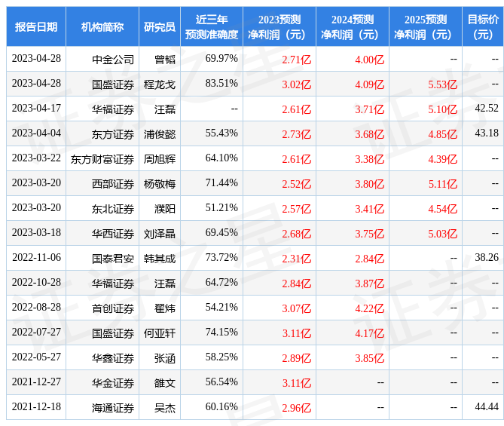The image size is (504, 426).
Task: Click the 2025预测净利润 column header
Action: 425,26
